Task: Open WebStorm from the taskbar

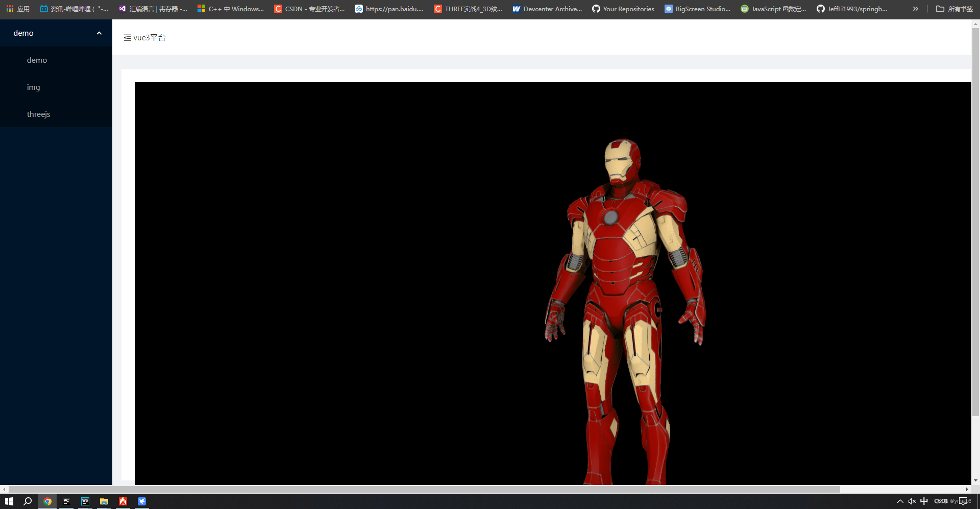Action: (85, 501)
